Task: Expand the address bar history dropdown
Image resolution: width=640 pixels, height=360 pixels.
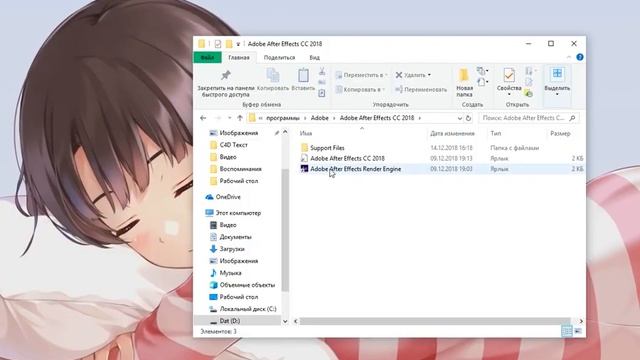Action: pos(460,118)
